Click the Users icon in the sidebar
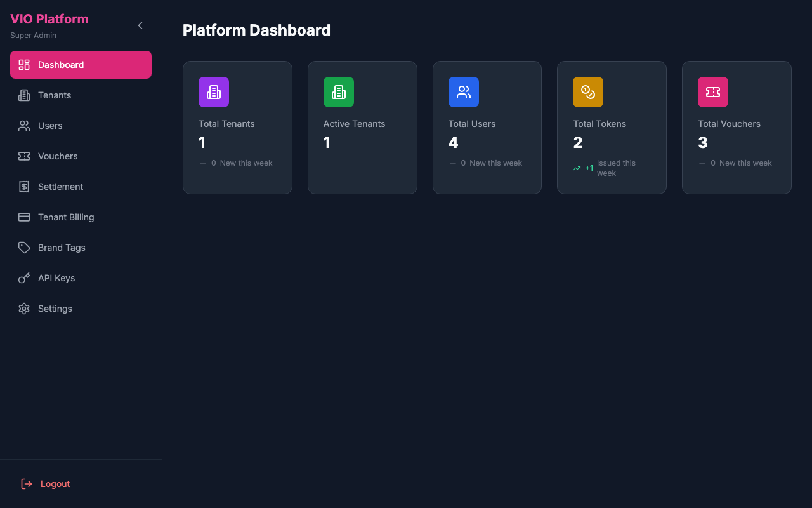Image resolution: width=812 pixels, height=508 pixels. pyautogui.click(x=23, y=126)
